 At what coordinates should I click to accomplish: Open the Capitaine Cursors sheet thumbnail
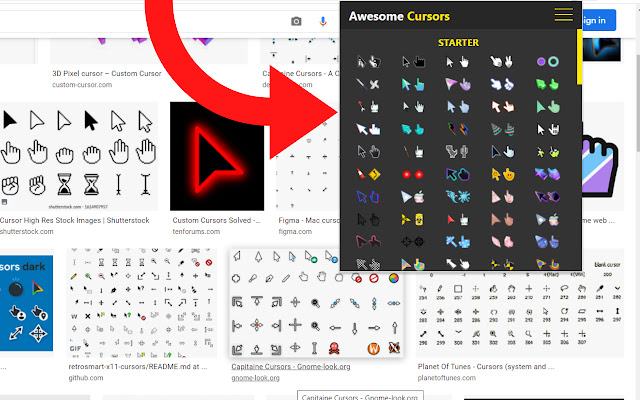click(317, 303)
